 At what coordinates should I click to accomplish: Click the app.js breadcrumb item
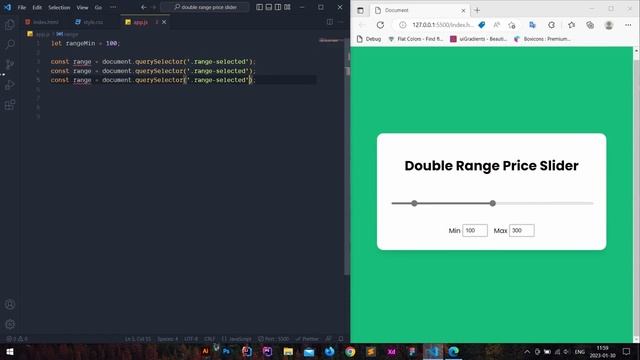(39, 34)
